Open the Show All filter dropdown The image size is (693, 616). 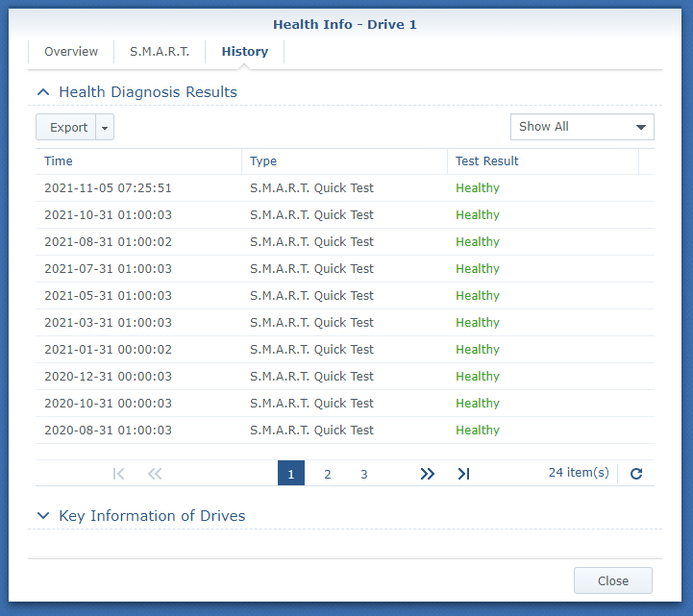(x=582, y=127)
